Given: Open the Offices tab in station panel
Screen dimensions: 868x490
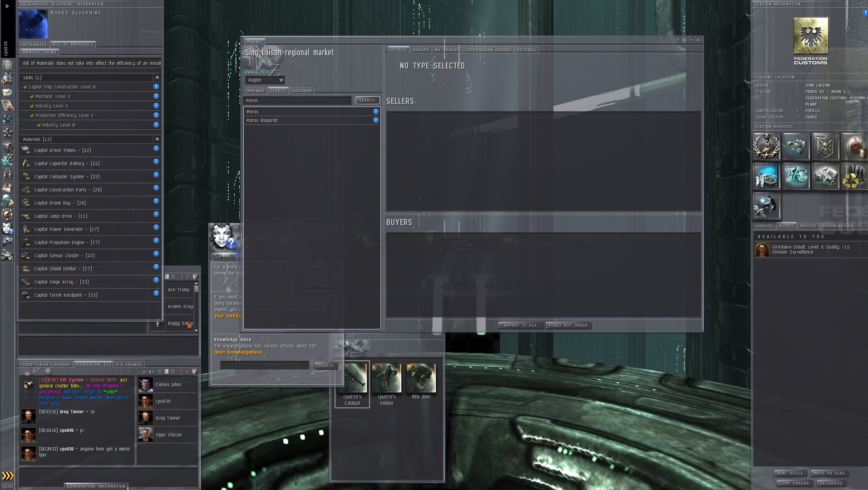Looking at the screenshot, I should 808,226.
